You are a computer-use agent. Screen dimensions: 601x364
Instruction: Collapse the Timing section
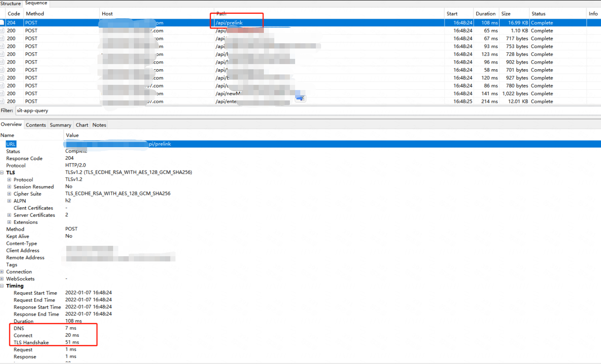click(2, 286)
